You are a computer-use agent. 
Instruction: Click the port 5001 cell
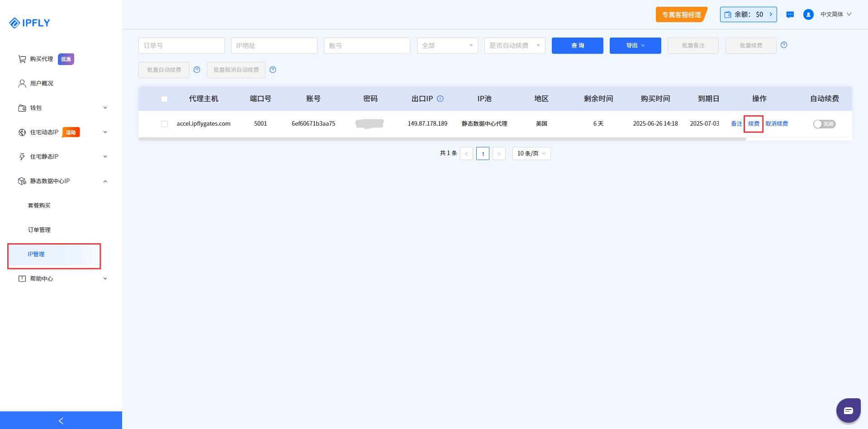point(261,124)
